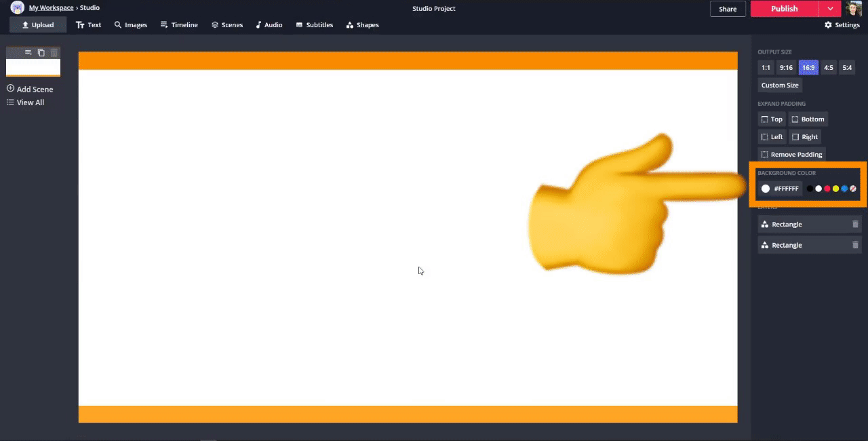Delete the first Rectangle layer

(855, 225)
